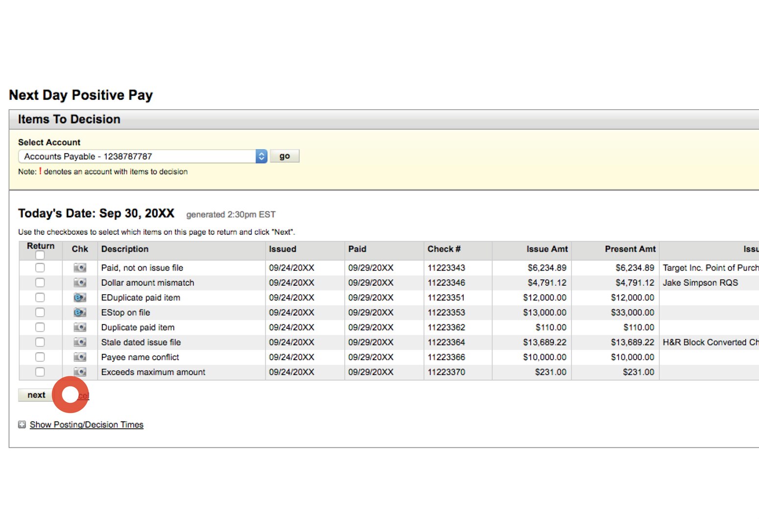View check image for "Payee name conflict"
Screen dimensions: 759x532
pos(79,357)
